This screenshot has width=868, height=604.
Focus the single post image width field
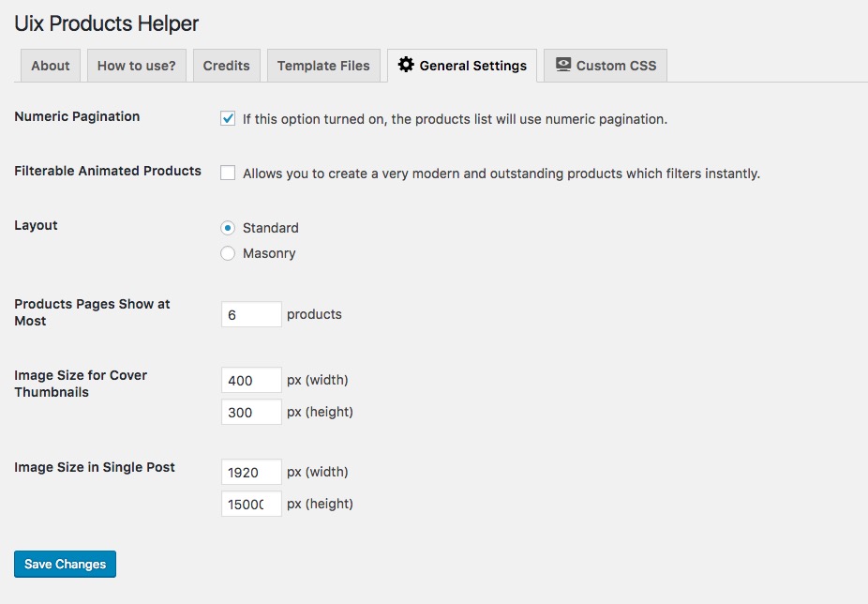tap(251, 472)
